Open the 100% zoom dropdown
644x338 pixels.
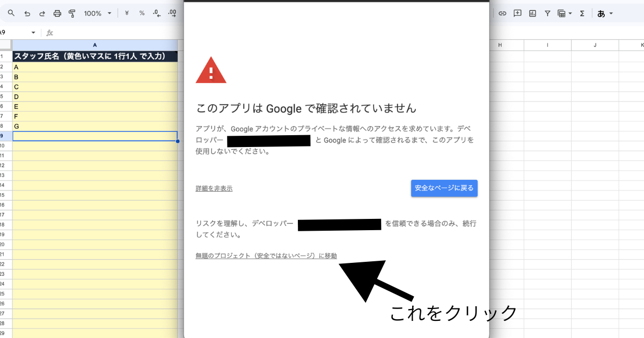point(98,13)
